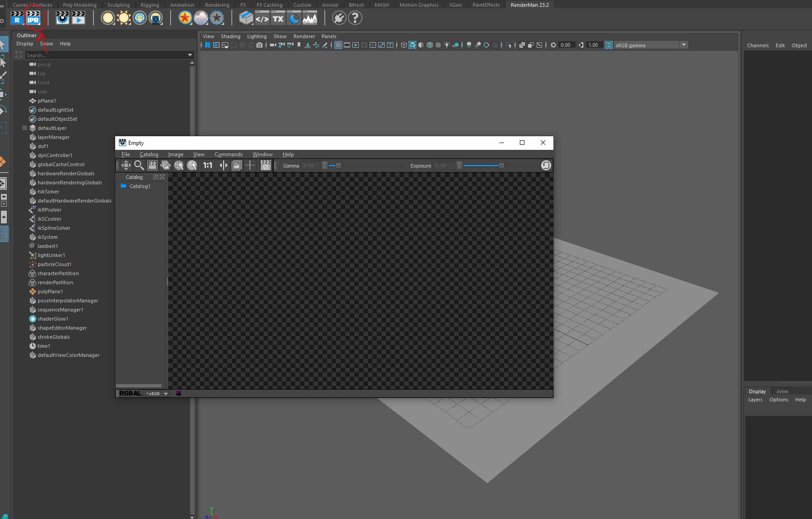Expand the defaultLayer node in Outliner
This screenshot has height=519, width=812.
pos(24,128)
